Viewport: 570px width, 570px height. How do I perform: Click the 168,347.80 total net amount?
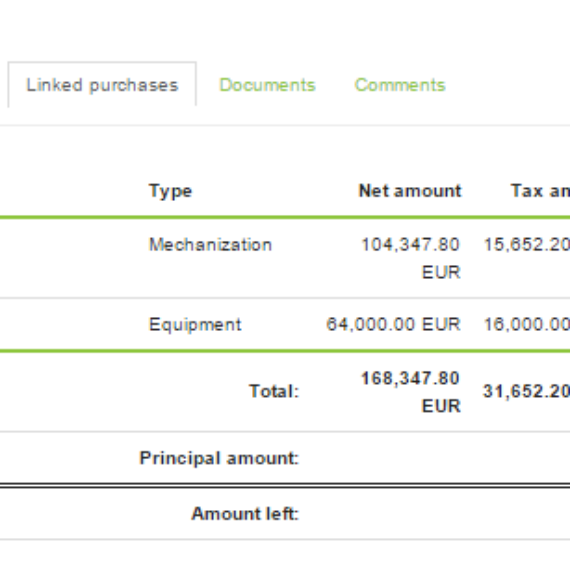(x=411, y=392)
